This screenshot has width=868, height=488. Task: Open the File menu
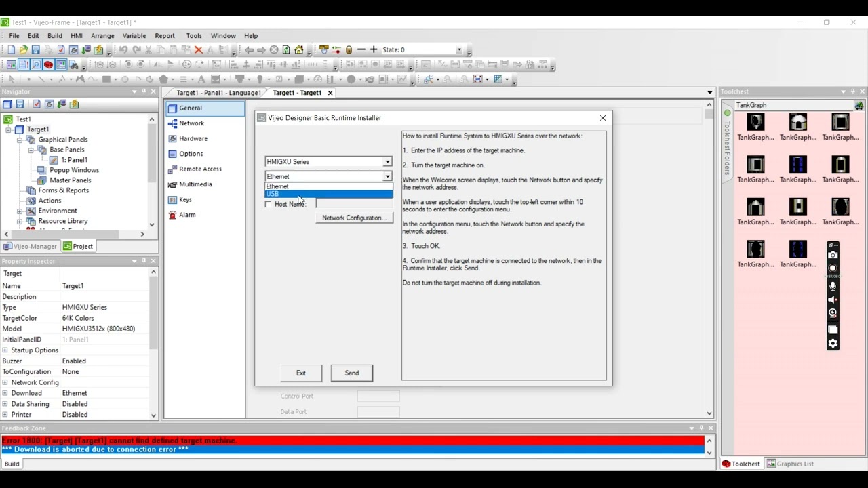click(x=14, y=35)
